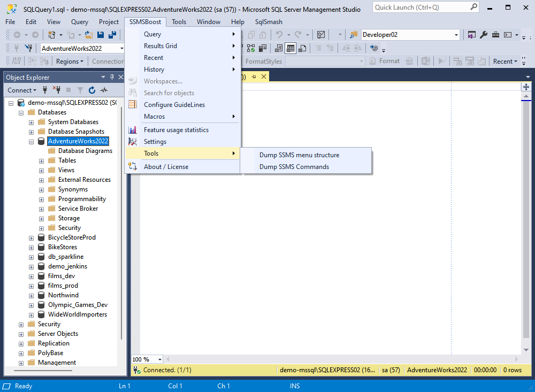This screenshot has height=392, width=535.
Task: Open the Macros submenu
Action: click(182, 117)
